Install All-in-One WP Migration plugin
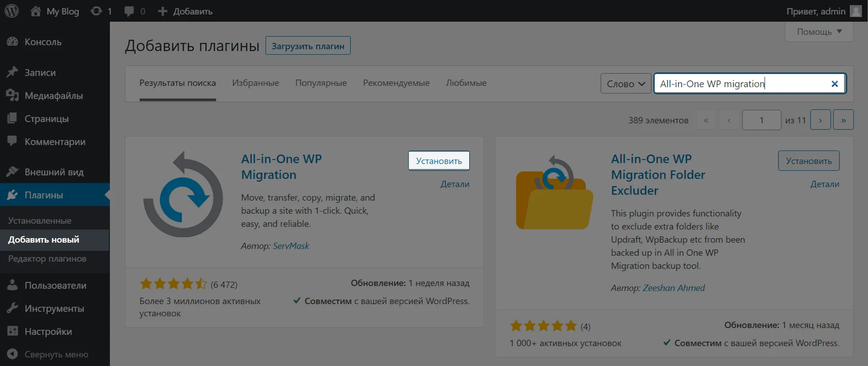Screen dimensions: 868x366 pyautogui.click(x=439, y=161)
